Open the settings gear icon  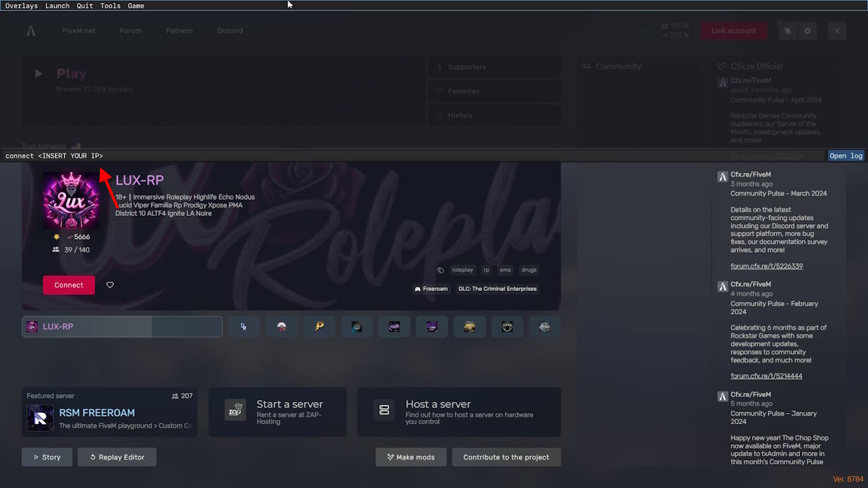807,31
